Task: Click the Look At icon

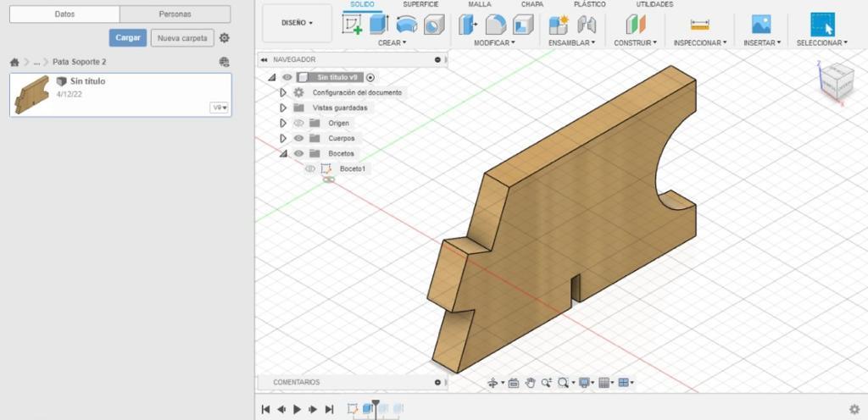Action: [x=513, y=383]
